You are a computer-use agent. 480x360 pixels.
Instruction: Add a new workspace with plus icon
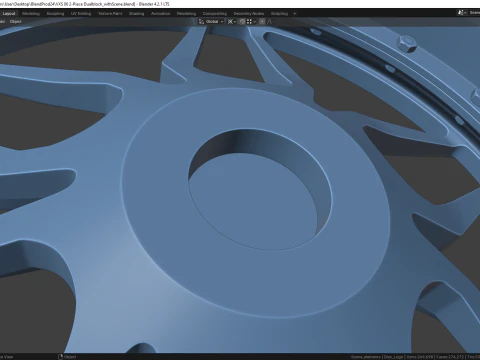click(x=294, y=14)
